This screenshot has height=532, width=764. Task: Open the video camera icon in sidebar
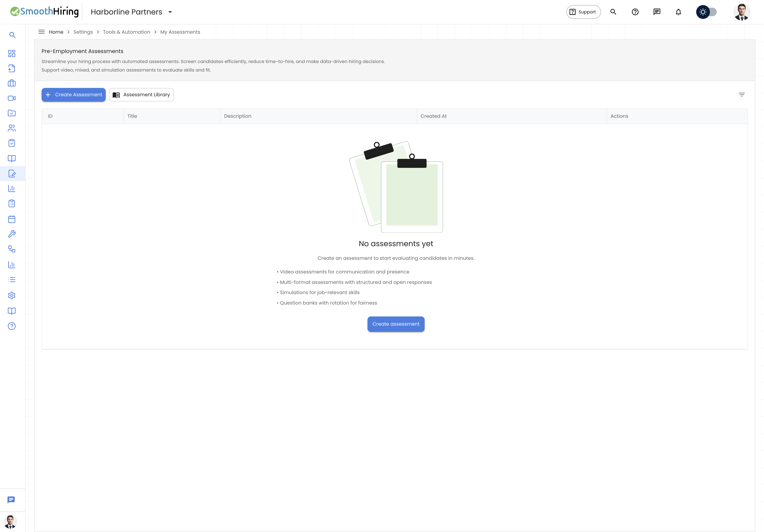coord(12,98)
